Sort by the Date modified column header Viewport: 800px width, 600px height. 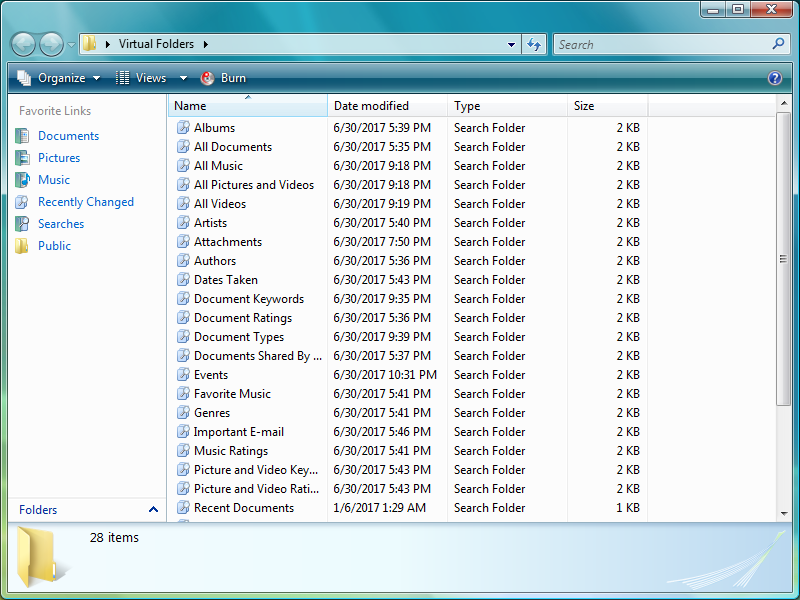coord(387,106)
